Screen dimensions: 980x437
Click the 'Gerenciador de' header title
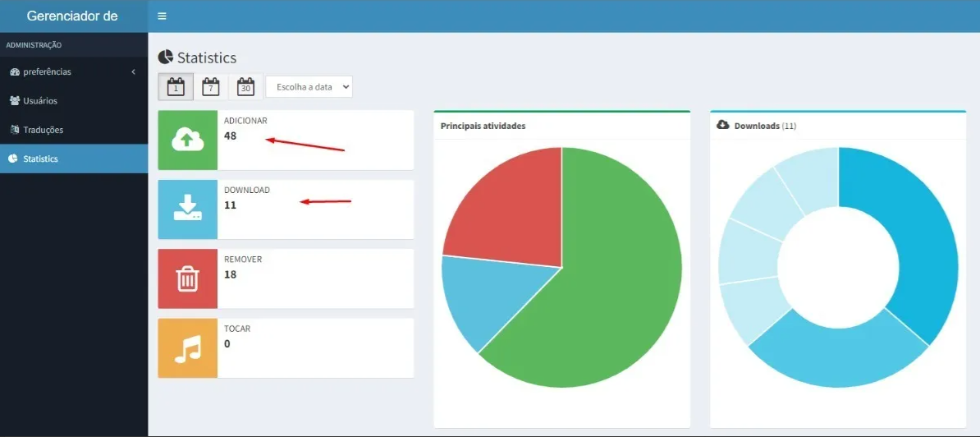[x=72, y=16]
